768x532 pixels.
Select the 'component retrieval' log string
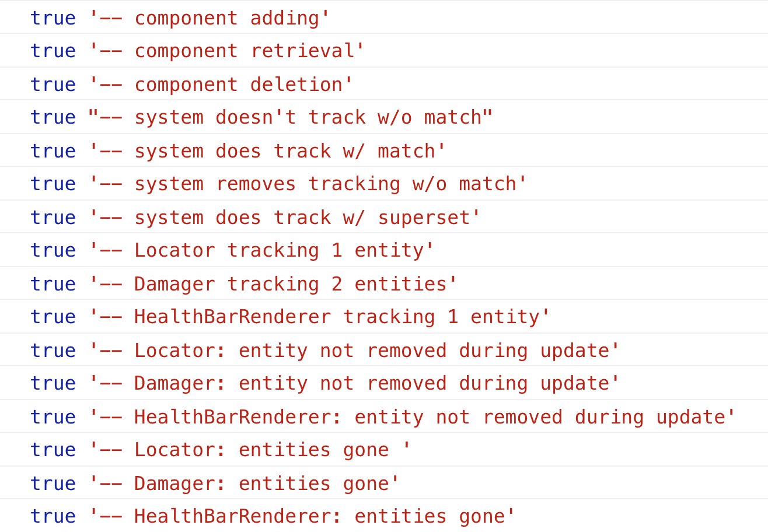[226, 51]
